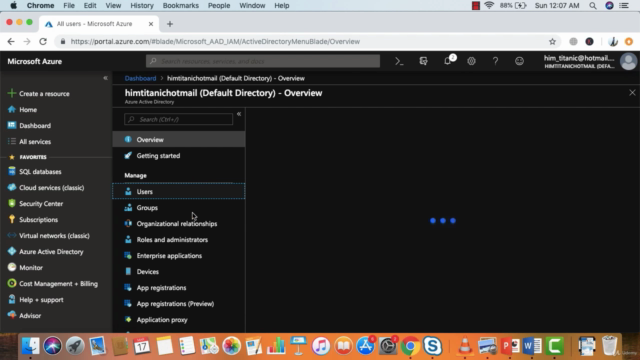
Task: Open the Directory and subscription filter icon
Action: point(423,61)
